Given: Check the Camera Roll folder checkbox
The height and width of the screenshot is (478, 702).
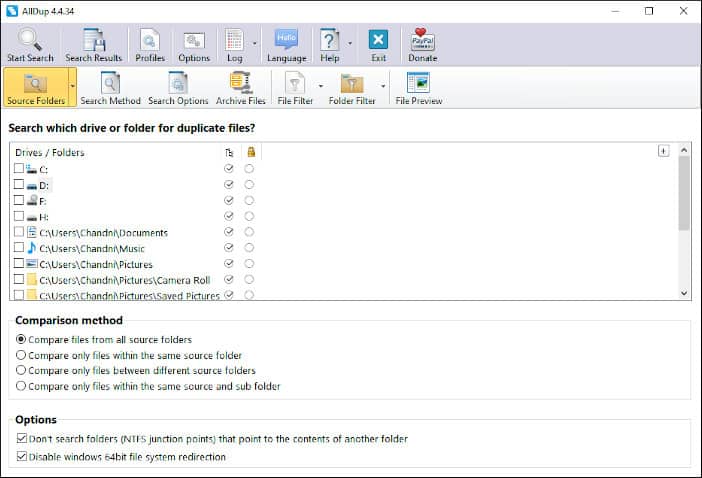Looking at the screenshot, I should (19, 279).
